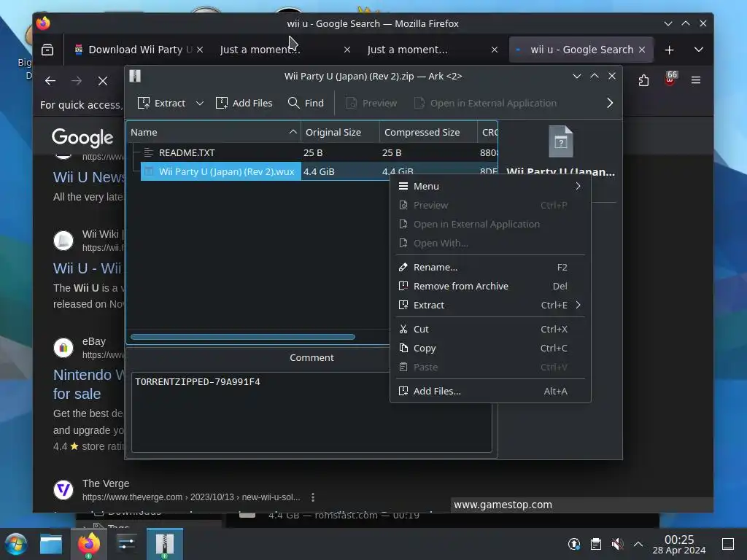The height and width of the screenshot is (560, 747).
Task: Open Firefox hamburger application menu
Action: point(695,80)
